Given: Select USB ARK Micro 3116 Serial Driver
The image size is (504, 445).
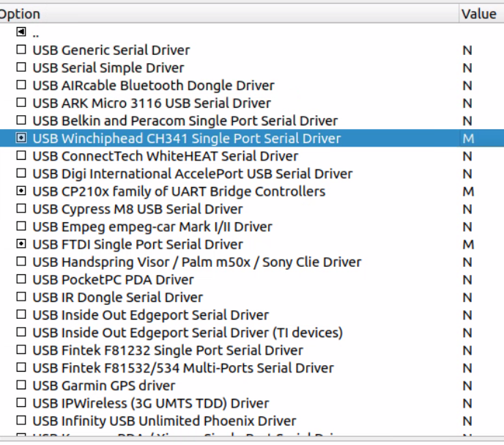Looking at the screenshot, I should click(152, 103).
